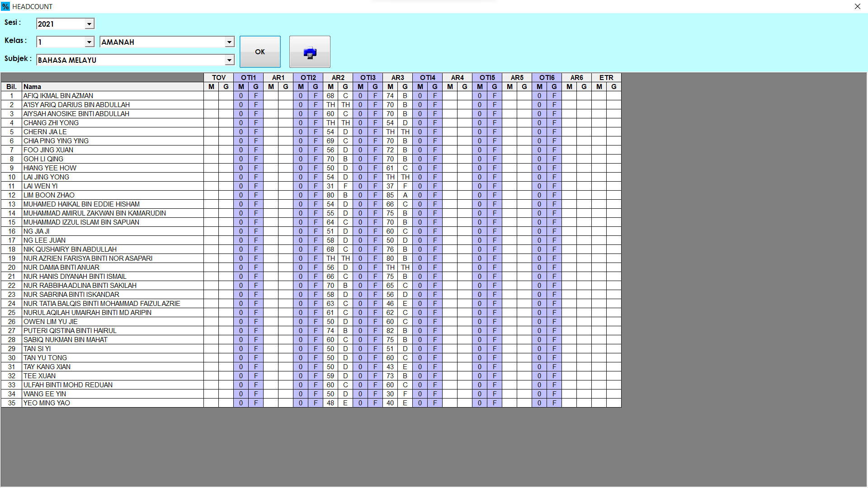Select row YEO MING YAO
Screen dimensions: 868x488
(x=47, y=403)
